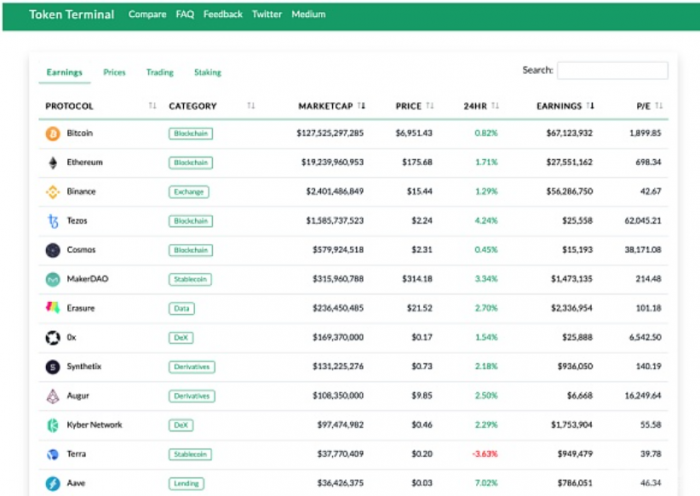The height and width of the screenshot is (496, 700).
Task: Click Ethereum price $175.68
Action: coord(417,162)
